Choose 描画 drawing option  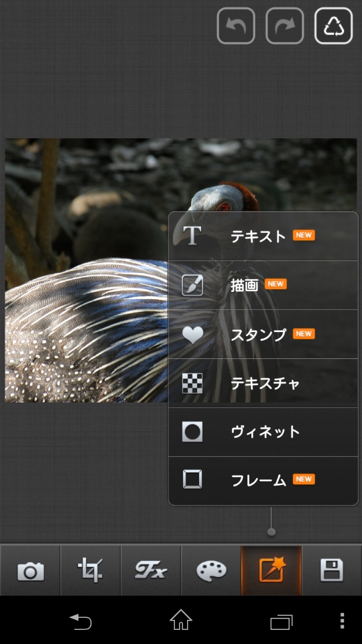263,285
